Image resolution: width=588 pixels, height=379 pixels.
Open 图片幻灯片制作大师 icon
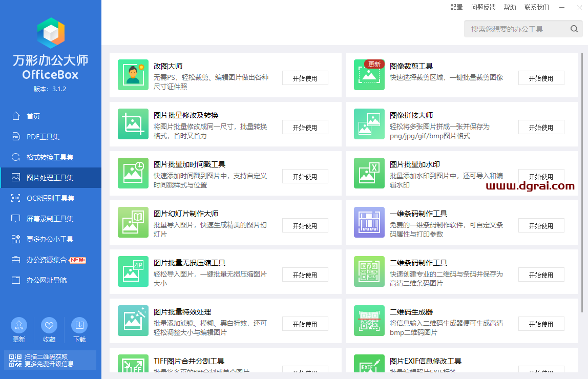click(x=133, y=222)
